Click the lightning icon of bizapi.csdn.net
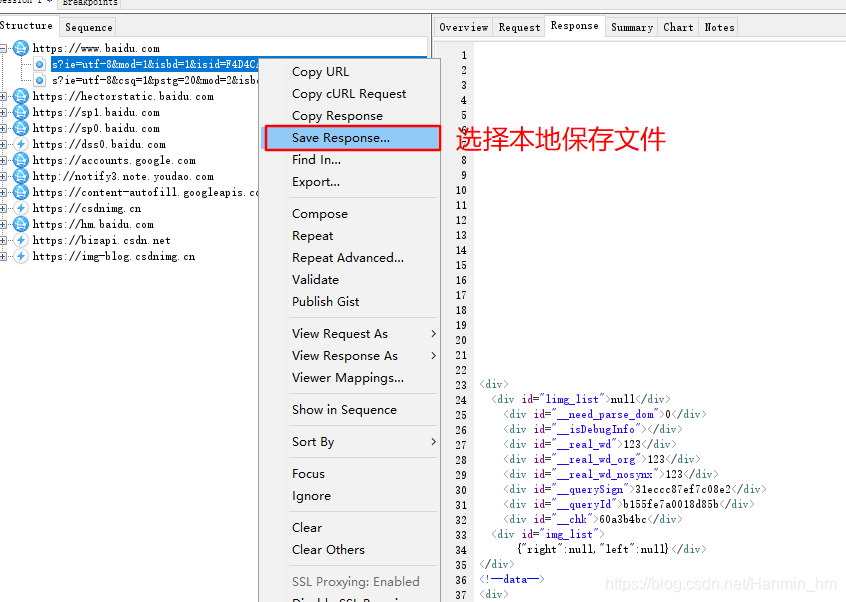Viewport: 846px width, 602px height. [x=21, y=240]
